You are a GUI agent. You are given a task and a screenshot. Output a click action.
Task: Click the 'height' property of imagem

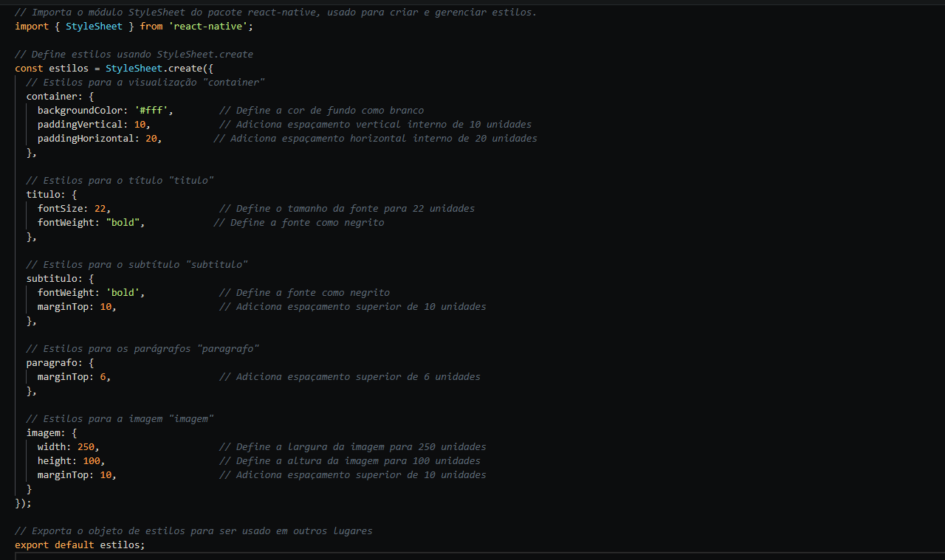pyautogui.click(x=55, y=461)
